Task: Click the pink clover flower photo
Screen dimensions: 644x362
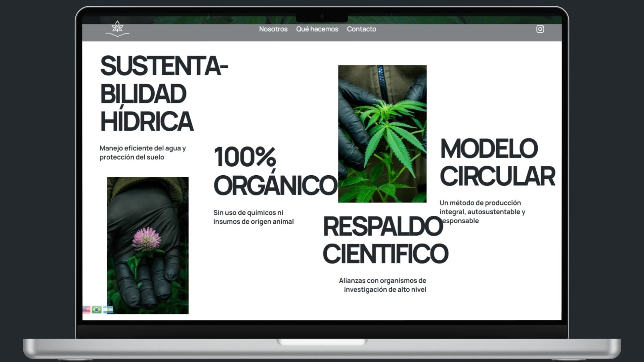Action: pyautogui.click(x=148, y=245)
